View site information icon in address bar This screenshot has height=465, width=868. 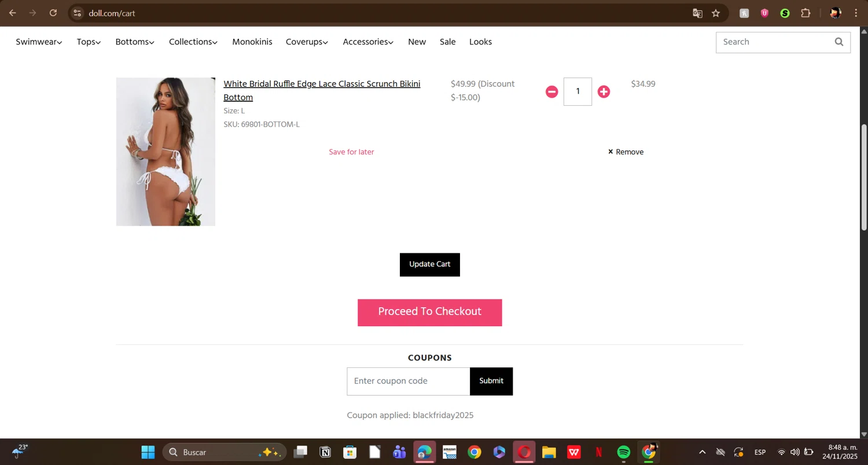pos(78,13)
